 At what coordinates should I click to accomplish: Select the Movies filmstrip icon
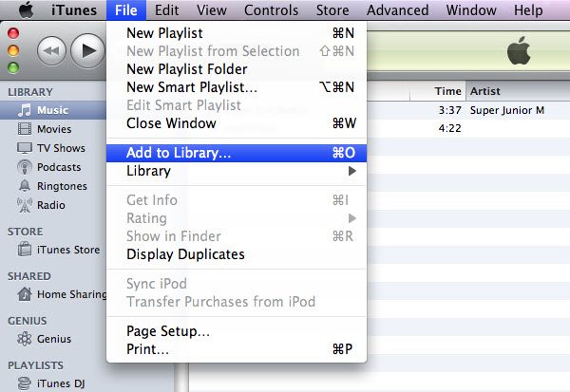pos(25,129)
